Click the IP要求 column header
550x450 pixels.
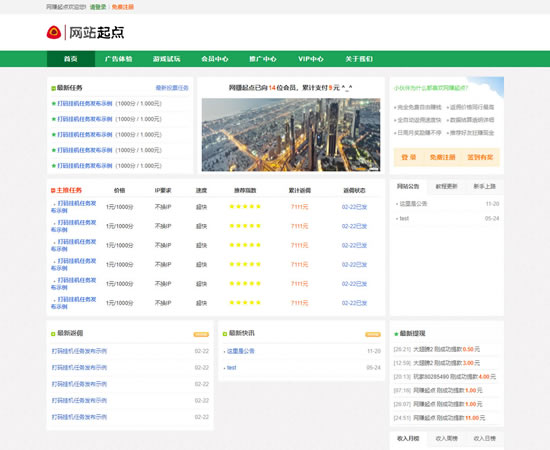163,190
